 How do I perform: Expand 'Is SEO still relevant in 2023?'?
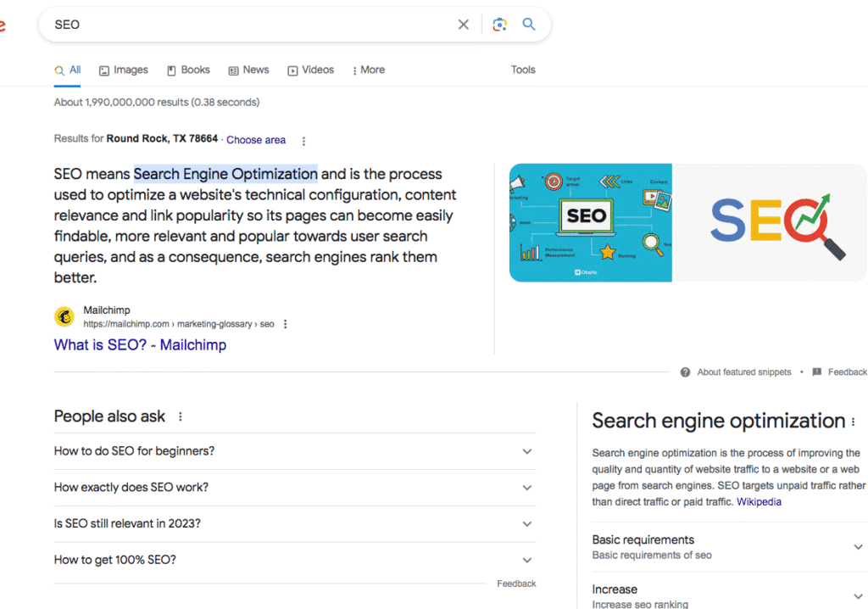(x=526, y=524)
